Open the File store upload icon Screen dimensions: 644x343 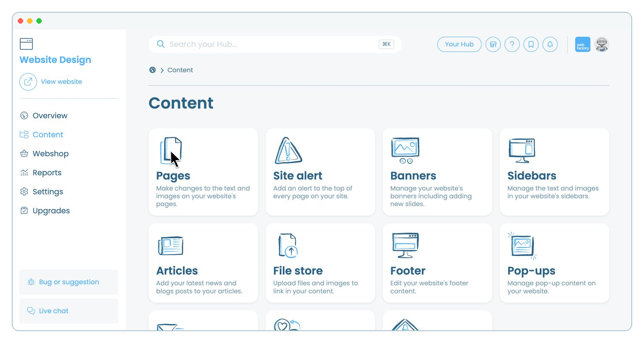288,245
